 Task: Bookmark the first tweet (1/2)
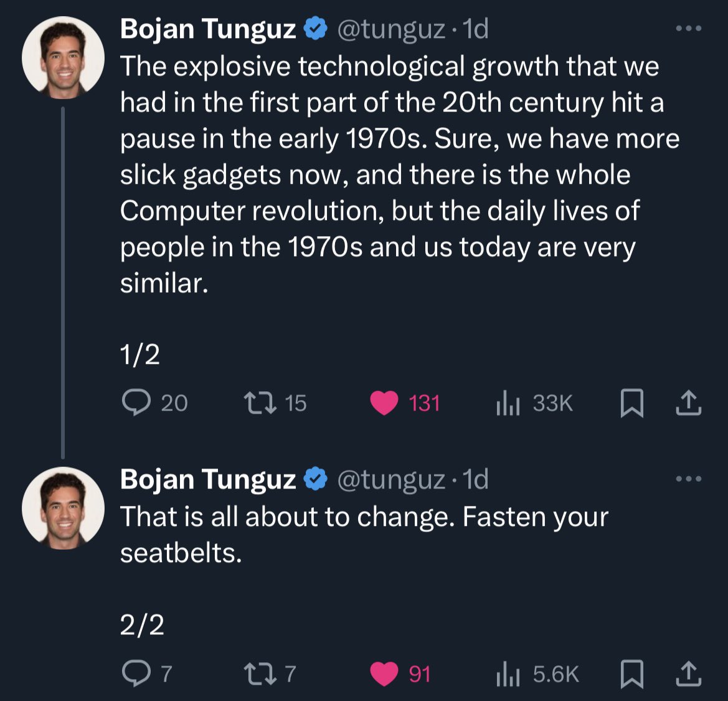tap(631, 403)
